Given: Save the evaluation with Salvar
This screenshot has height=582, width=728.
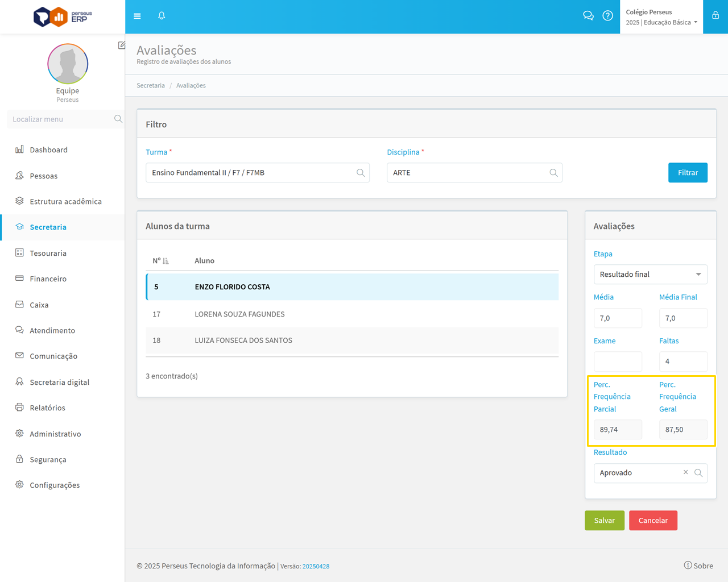Looking at the screenshot, I should (604, 521).
